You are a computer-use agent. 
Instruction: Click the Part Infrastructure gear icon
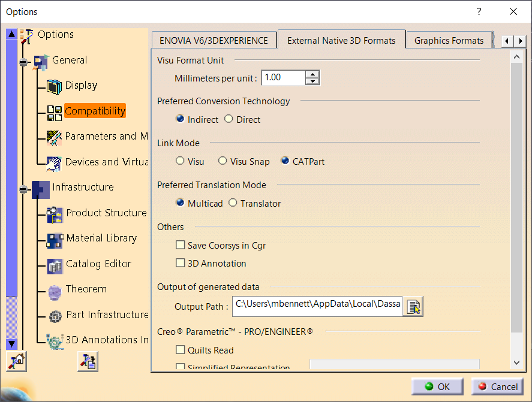(x=55, y=316)
